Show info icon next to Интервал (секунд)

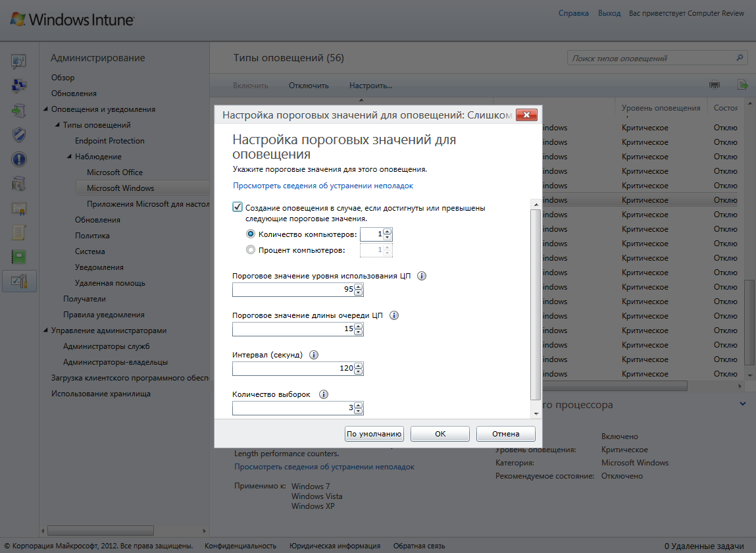(x=313, y=355)
